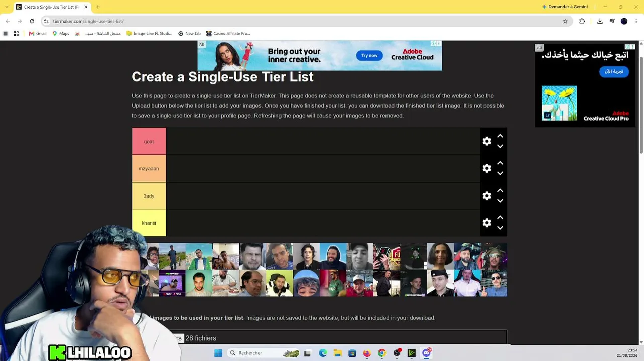Open settings gear for the khariii tier
Viewport: 644px width, 361px height.
pos(487,223)
